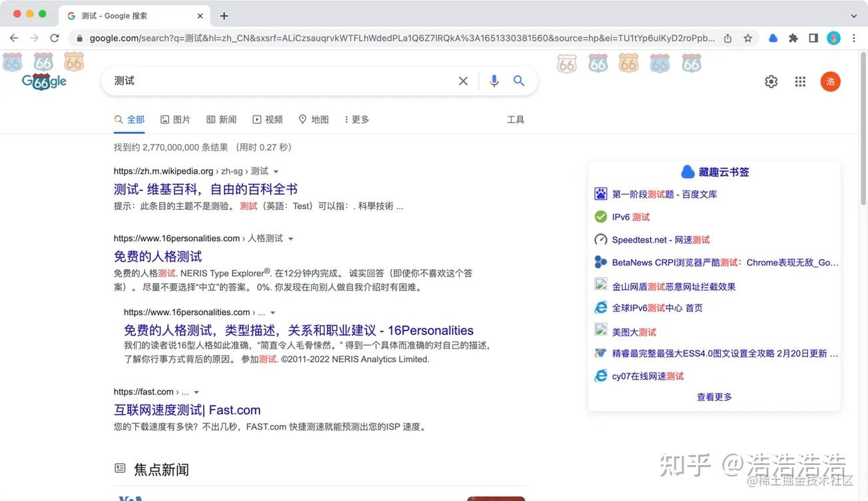Click the BetaNews bookmark icon

[600, 262]
